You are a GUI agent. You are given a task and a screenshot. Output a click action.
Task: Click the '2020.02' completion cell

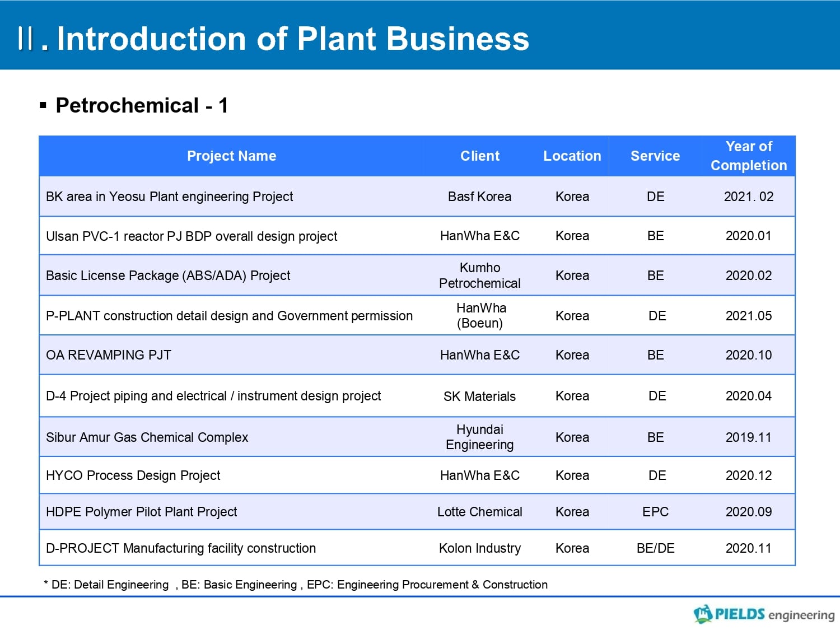(x=749, y=276)
